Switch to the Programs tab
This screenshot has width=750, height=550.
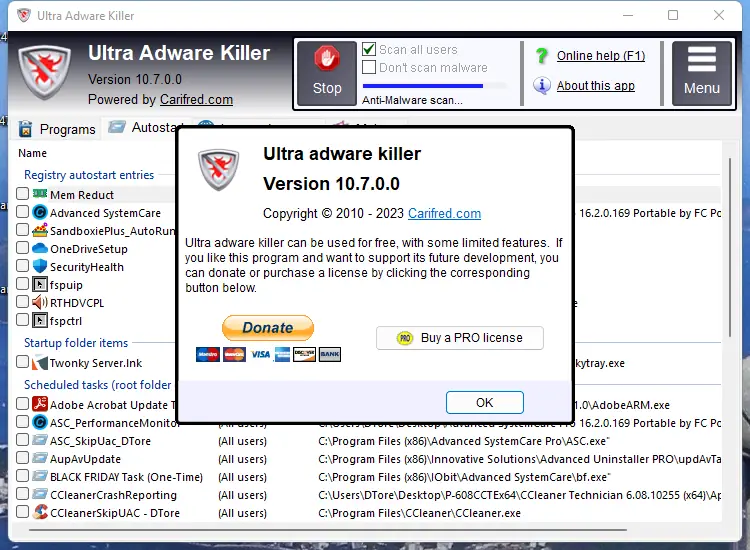pyautogui.click(x=57, y=129)
